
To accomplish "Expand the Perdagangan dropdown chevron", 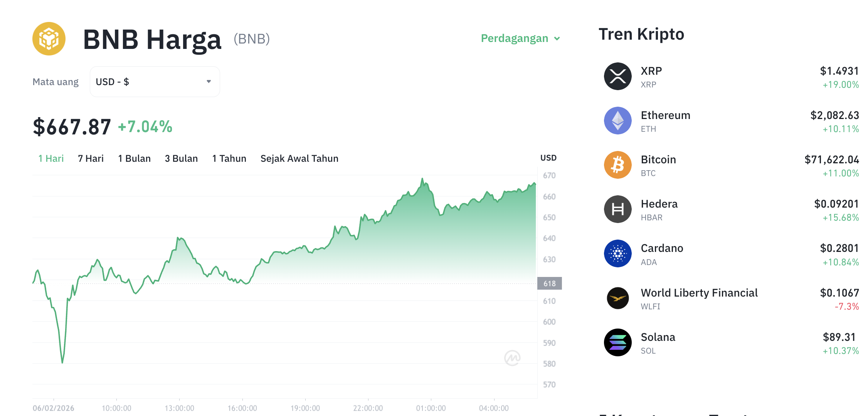I will click(x=557, y=39).
